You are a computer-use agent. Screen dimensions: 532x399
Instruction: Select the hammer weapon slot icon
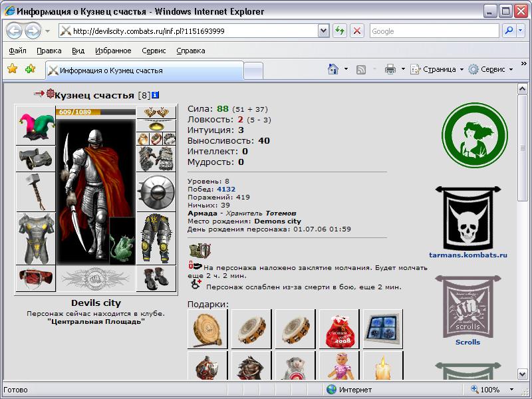click(36, 192)
